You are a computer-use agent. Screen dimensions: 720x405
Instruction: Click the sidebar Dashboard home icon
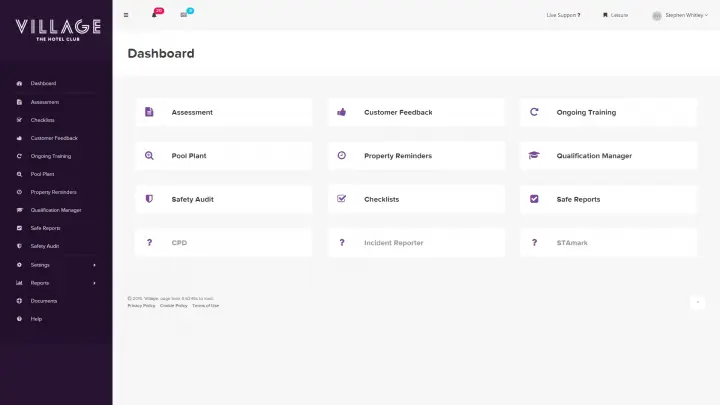point(19,84)
